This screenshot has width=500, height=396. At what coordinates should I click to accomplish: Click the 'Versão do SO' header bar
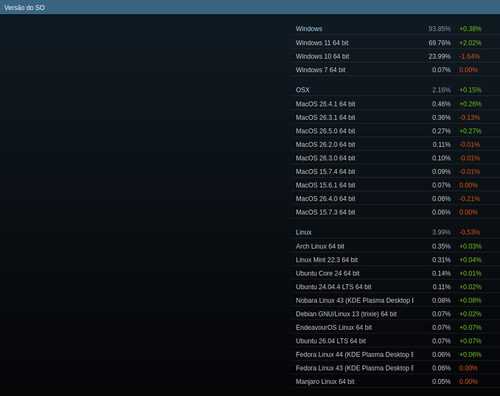pos(250,7)
